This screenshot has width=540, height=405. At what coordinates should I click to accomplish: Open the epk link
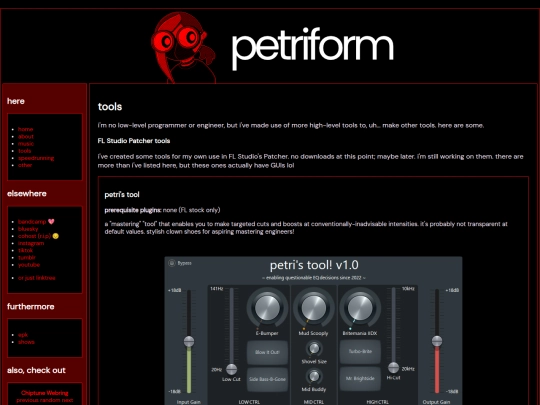23,335
